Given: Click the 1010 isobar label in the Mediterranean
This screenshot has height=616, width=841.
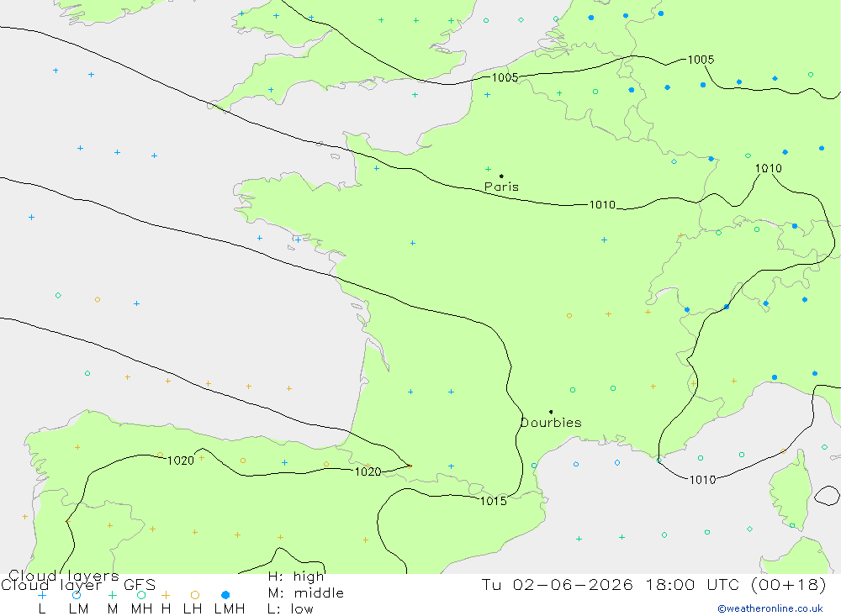Looking at the screenshot, I should coord(702,480).
